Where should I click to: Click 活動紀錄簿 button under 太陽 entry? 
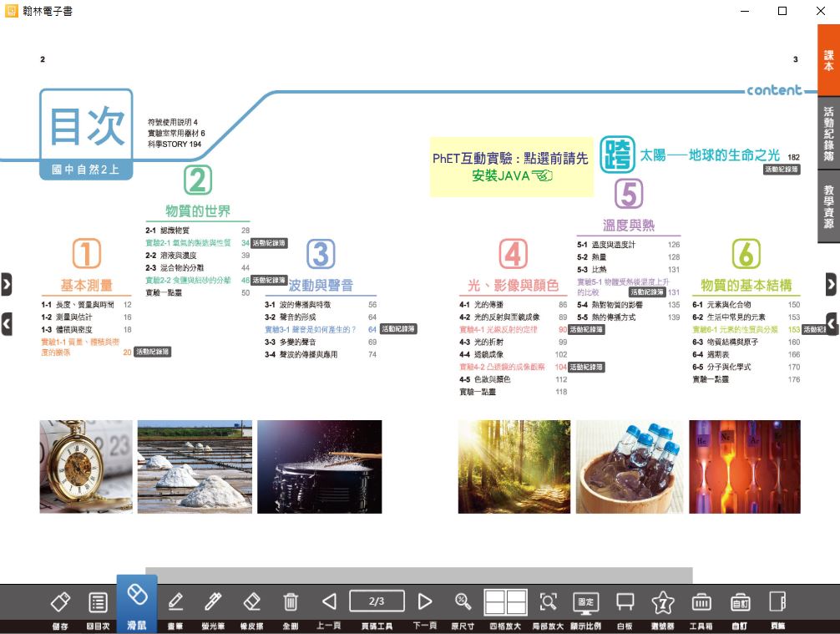pyautogui.click(x=782, y=170)
